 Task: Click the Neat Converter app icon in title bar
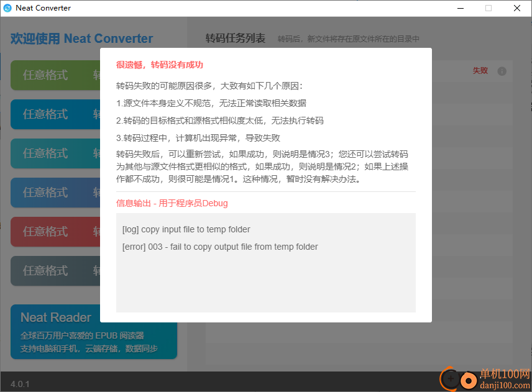7,8
